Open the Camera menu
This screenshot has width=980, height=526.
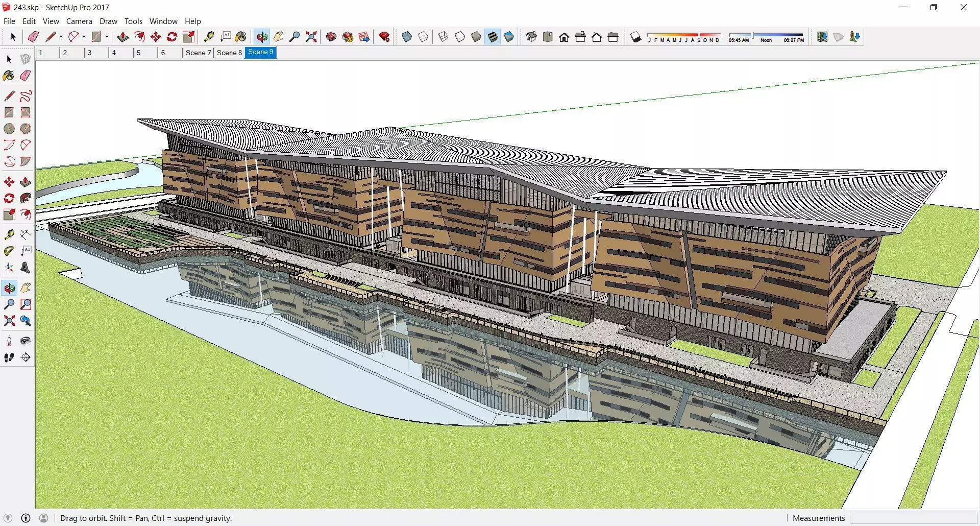79,21
